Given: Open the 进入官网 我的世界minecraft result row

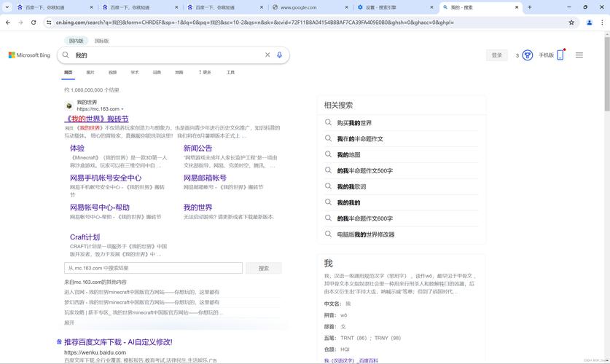Looking at the screenshot, I should (141, 292).
